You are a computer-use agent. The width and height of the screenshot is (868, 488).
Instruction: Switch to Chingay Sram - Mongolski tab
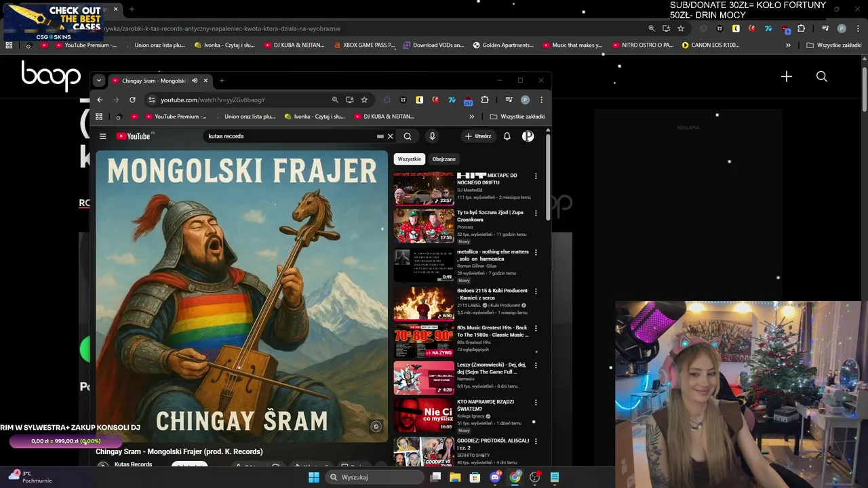click(159, 81)
